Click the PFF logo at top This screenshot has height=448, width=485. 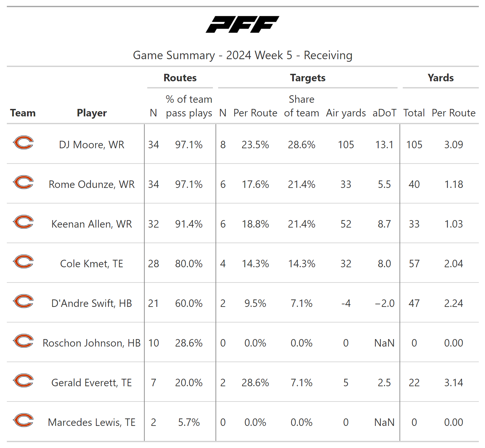(242, 24)
